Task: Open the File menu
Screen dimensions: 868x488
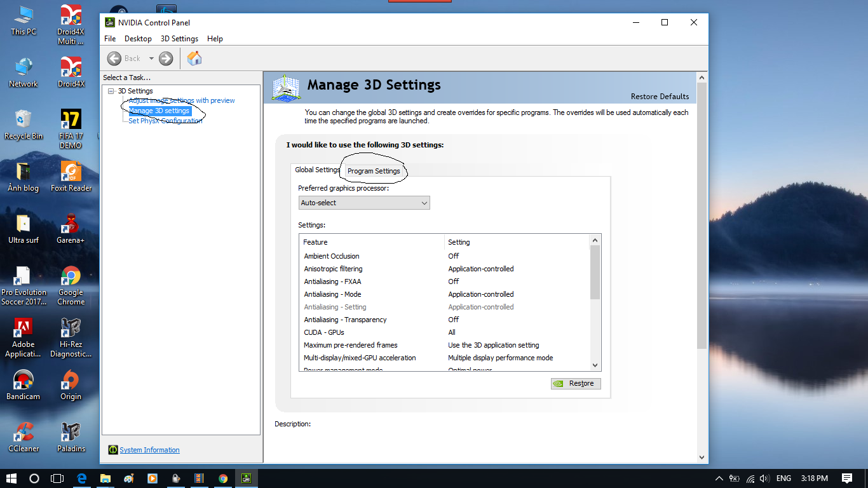Action: (x=110, y=39)
